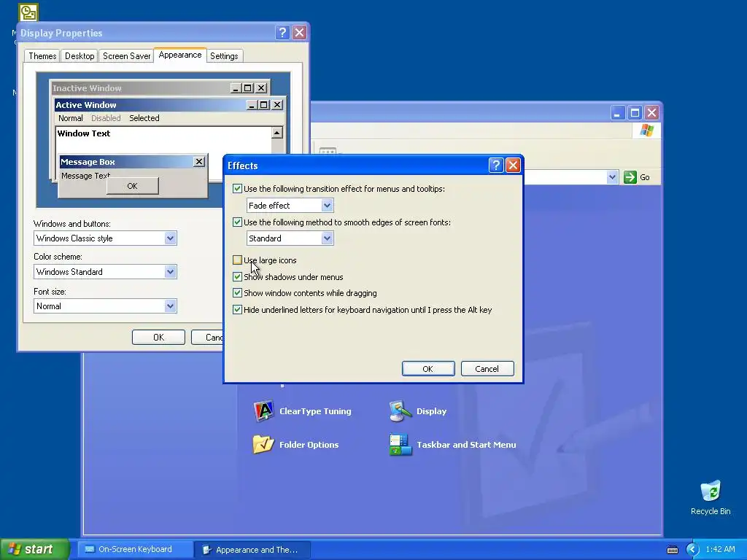The width and height of the screenshot is (747, 560).
Task: Close the Effects dialog with X
Action: [513, 166]
